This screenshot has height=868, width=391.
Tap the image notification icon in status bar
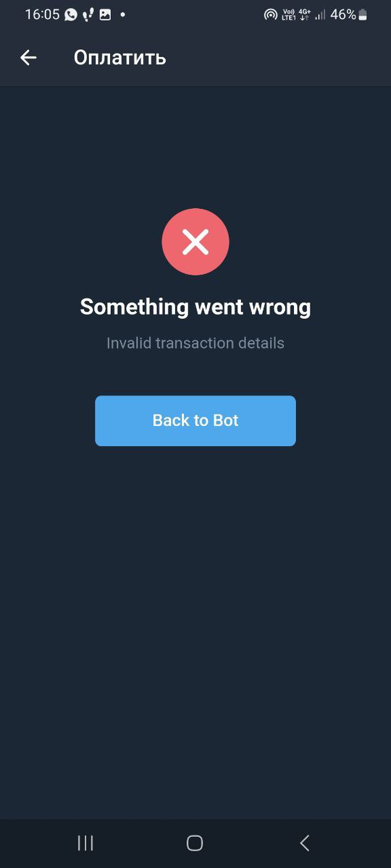coord(106,14)
